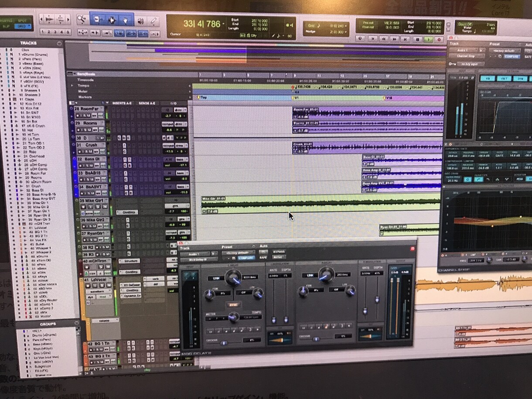Select the Grabber hand tool

coord(125,20)
